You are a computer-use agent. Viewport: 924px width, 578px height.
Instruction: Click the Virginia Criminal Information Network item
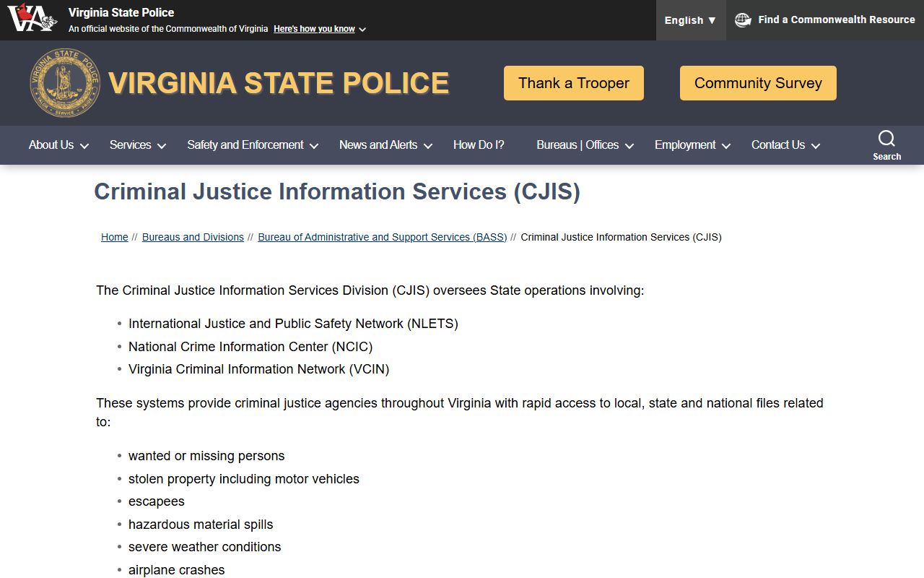coord(258,369)
